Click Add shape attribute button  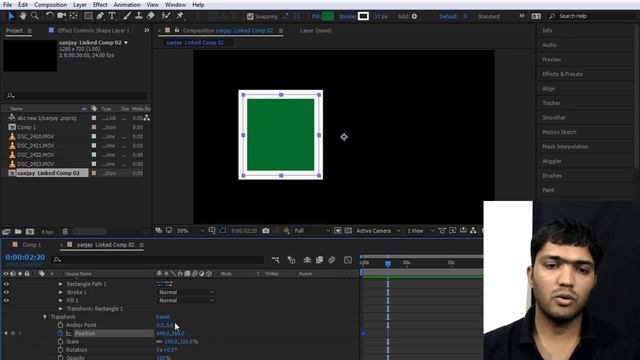coord(414,16)
